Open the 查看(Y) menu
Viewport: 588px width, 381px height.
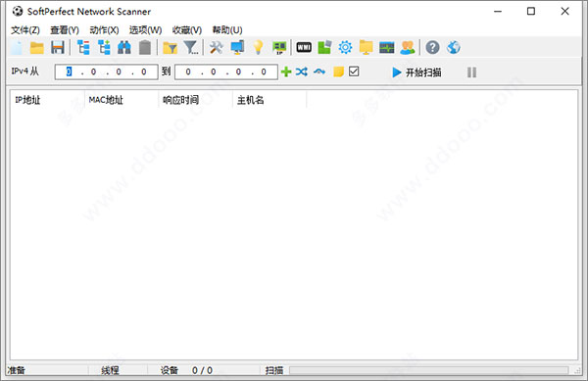pos(65,30)
